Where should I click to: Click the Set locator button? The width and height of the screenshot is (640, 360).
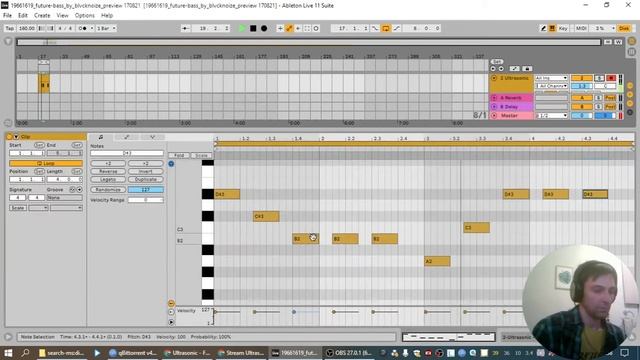(x=496, y=62)
